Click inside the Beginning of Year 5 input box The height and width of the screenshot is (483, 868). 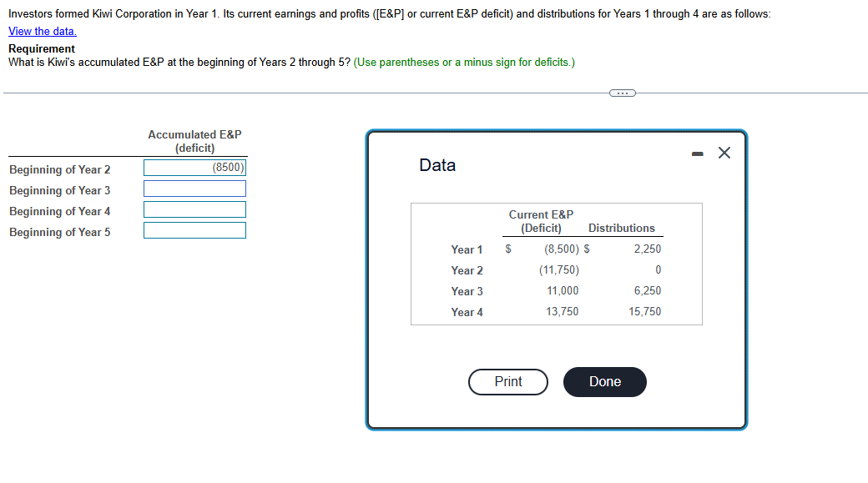point(194,230)
